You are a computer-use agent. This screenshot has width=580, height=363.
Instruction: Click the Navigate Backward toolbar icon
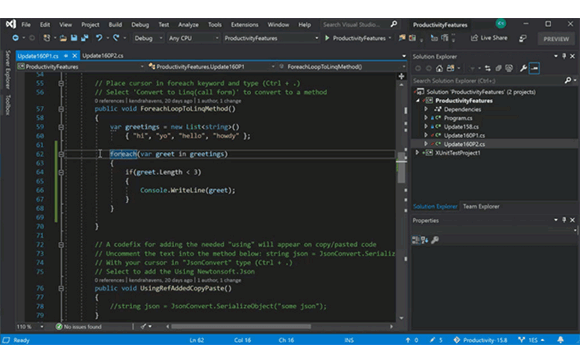[16, 38]
